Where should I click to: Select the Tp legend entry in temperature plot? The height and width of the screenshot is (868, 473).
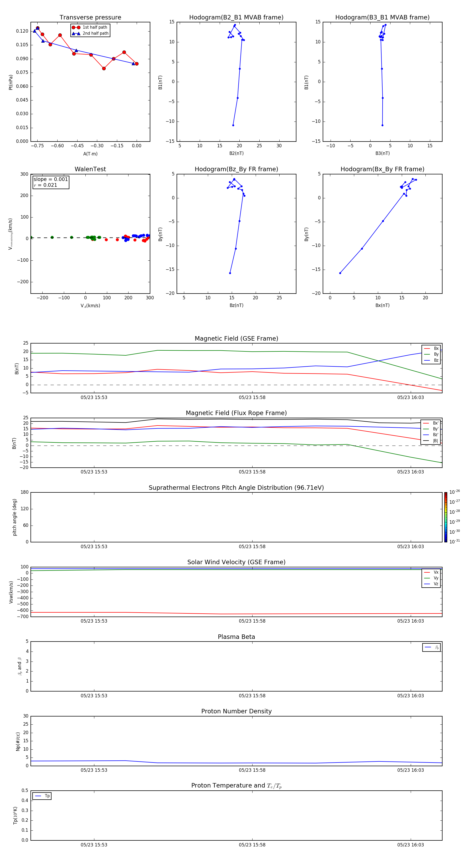click(42, 796)
